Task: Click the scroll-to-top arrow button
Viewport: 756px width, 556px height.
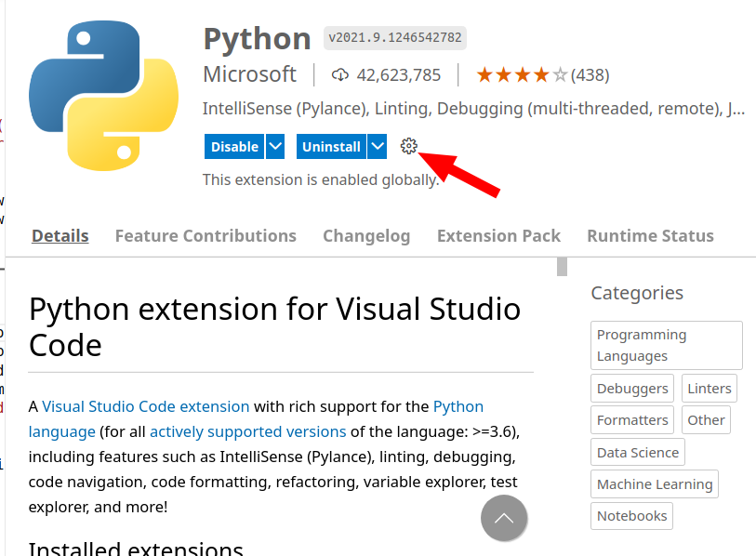Action: [x=504, y=518]
